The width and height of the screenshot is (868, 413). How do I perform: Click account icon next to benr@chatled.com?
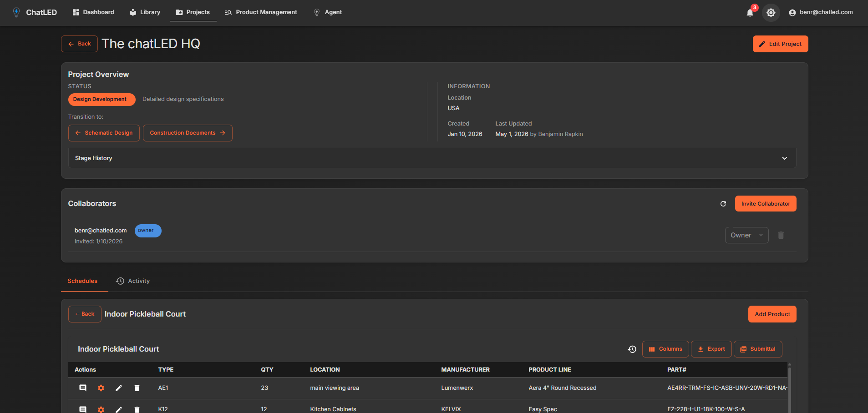[x=792, y=13]
